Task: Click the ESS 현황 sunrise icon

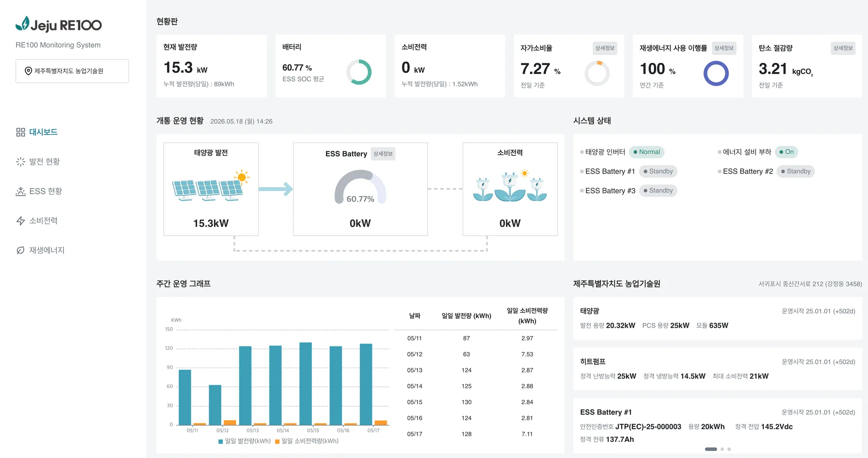Action: 20,191
